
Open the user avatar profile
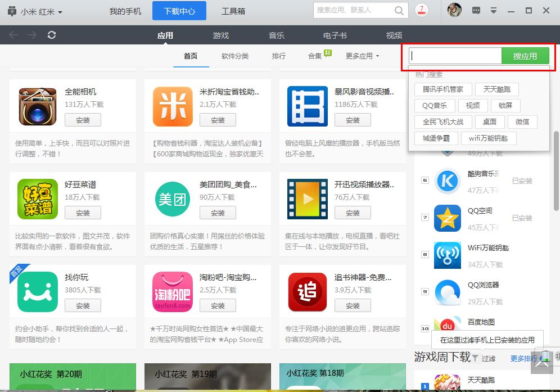click(x=454, y=10)
